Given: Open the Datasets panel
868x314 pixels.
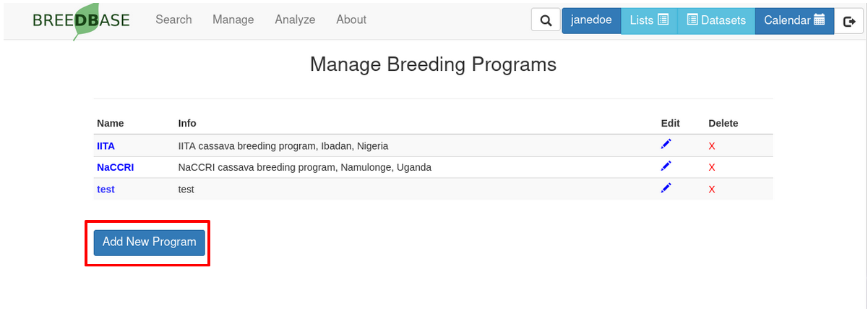Looking at the screenshot, I should [x=716, y=20].
